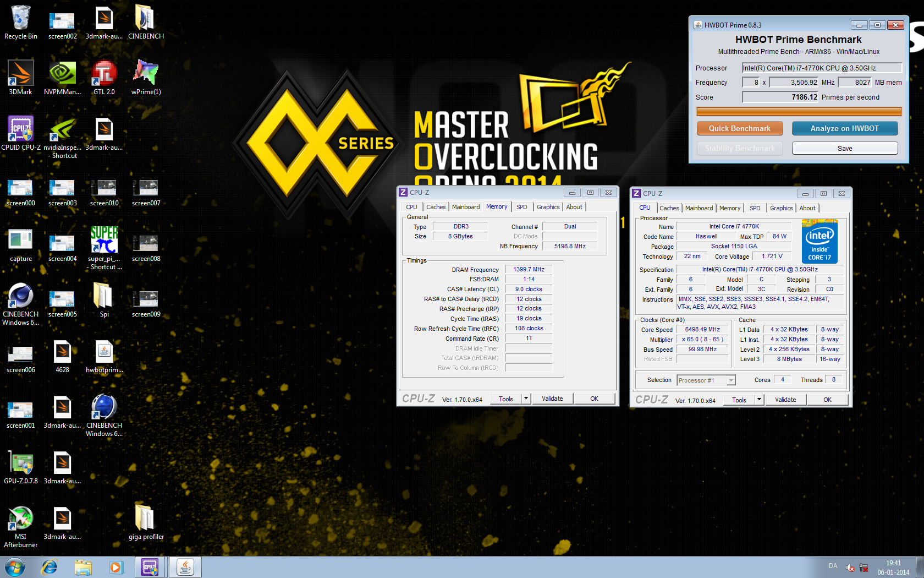The height and width of the screenshot is (578, 924).
Task: Open About tab in right CPU-Z window
Action: coord(807,208)
